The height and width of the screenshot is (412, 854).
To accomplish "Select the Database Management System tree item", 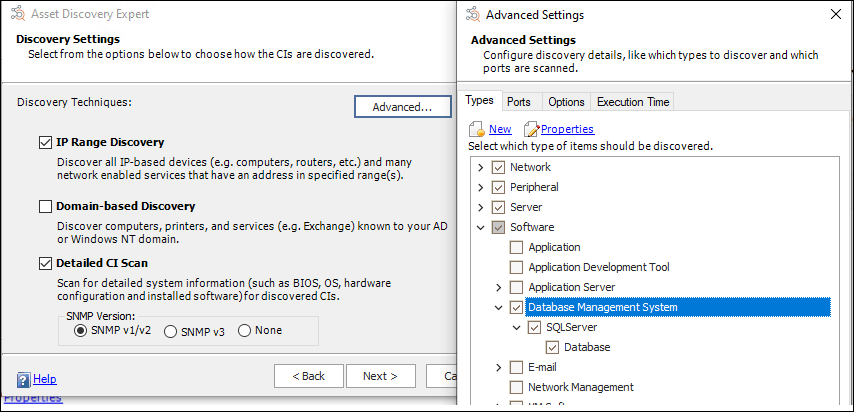I will click(x=602, y=307).
